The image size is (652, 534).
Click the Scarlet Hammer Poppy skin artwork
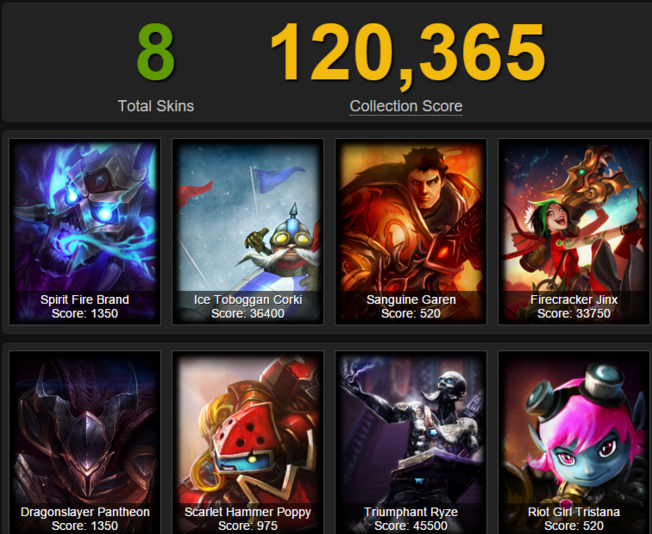(x=248, y=443)
